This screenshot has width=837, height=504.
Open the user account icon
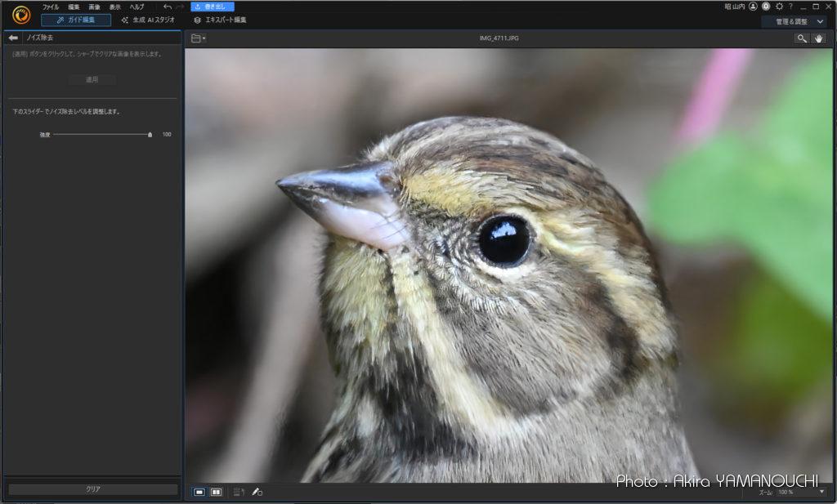[753, 7]
